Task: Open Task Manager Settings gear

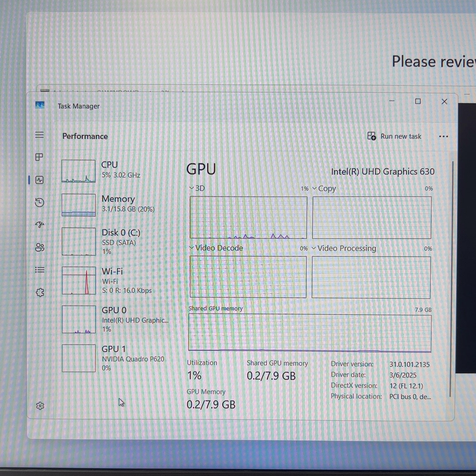Action: click(40, 406)
